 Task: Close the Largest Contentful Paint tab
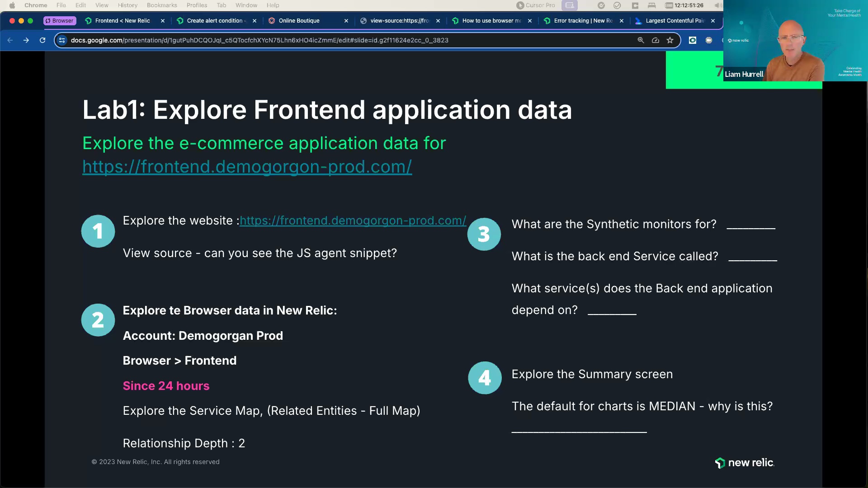(713, 21)
